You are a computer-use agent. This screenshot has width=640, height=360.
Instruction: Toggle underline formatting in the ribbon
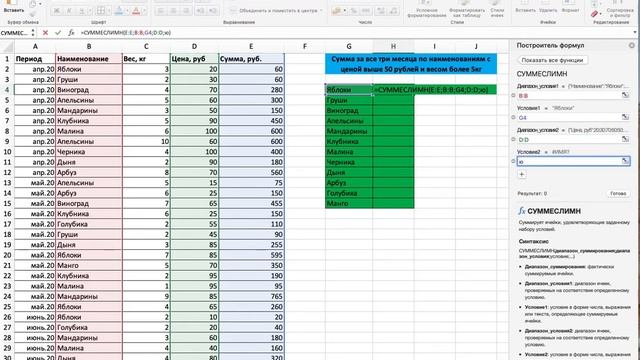coord(81,11)
